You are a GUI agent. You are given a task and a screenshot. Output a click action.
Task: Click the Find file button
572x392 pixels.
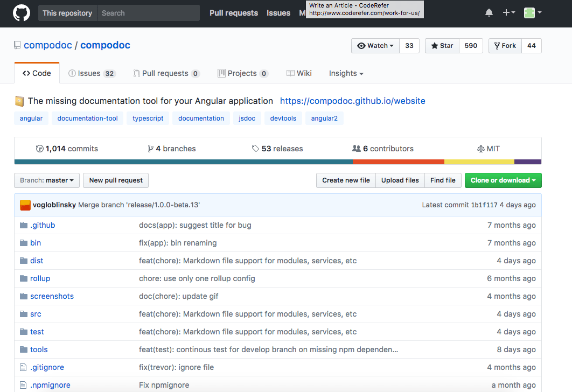[443, 180]
